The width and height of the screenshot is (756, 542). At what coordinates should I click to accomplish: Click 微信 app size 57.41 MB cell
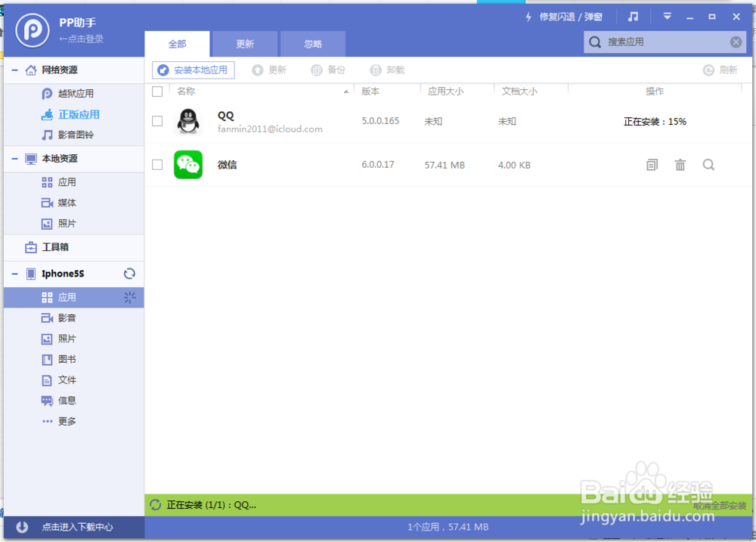[x=445, y=165]
